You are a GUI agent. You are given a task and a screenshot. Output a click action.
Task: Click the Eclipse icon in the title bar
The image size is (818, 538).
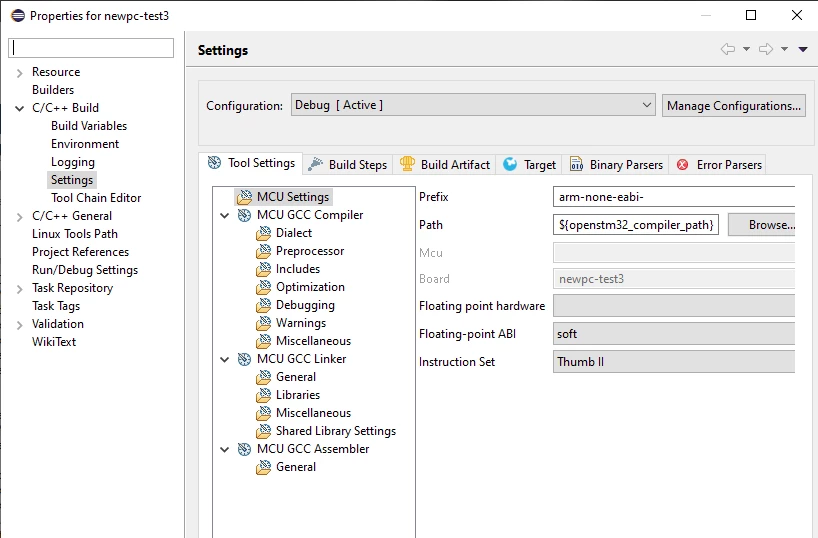(18, 15)
